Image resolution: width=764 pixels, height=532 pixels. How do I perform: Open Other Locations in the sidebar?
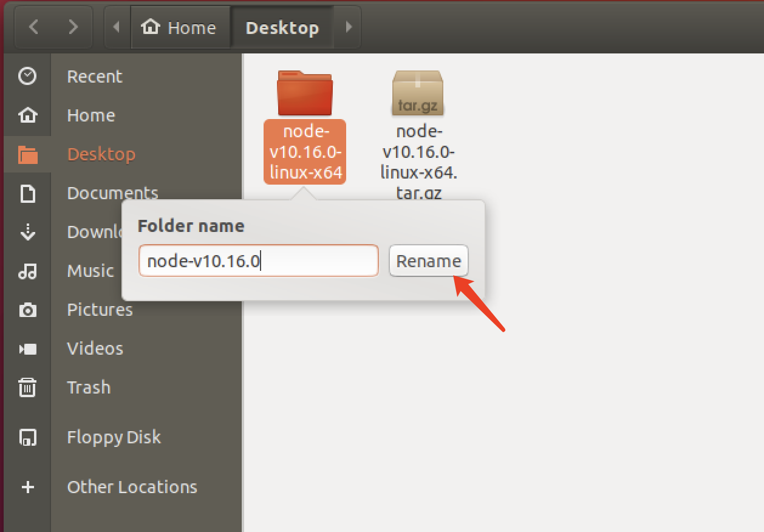132,486
